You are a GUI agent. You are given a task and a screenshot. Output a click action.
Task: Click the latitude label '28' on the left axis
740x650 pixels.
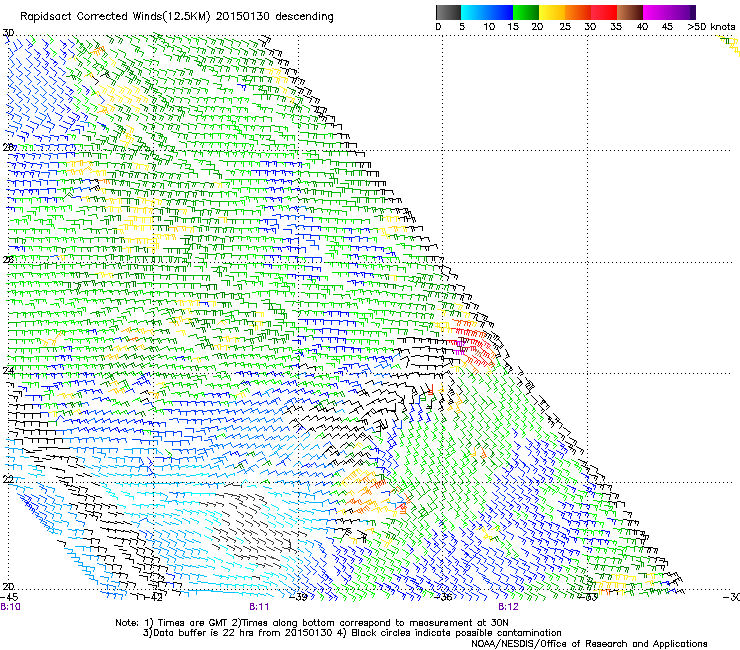[x=8, y=147]
